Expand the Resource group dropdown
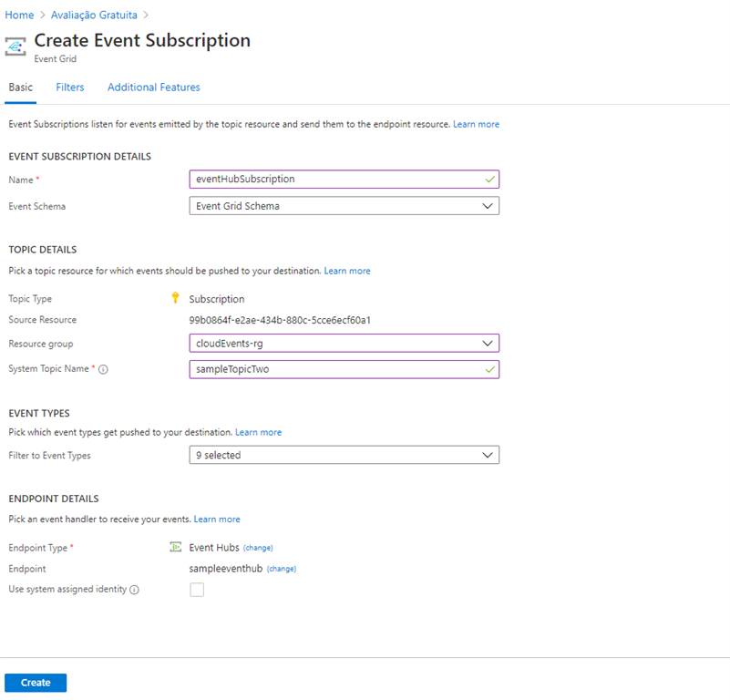 pyautogui.click(x=344, y=344)
